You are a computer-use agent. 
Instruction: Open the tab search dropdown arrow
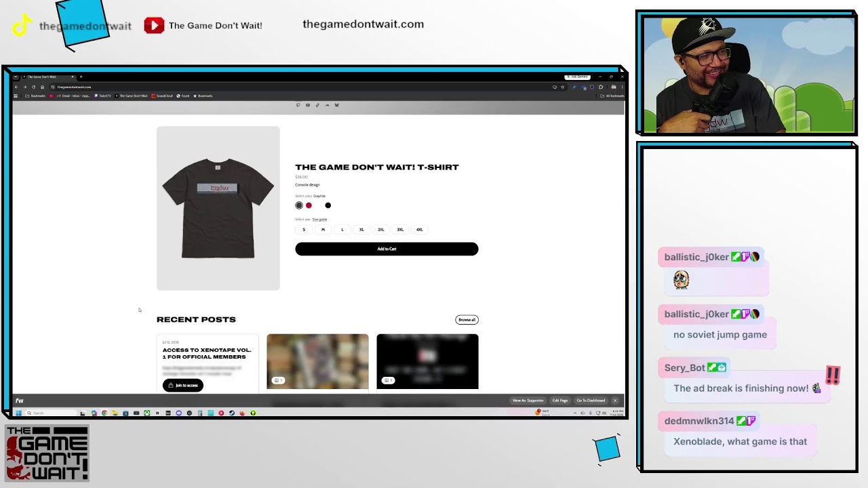point(16,77)
